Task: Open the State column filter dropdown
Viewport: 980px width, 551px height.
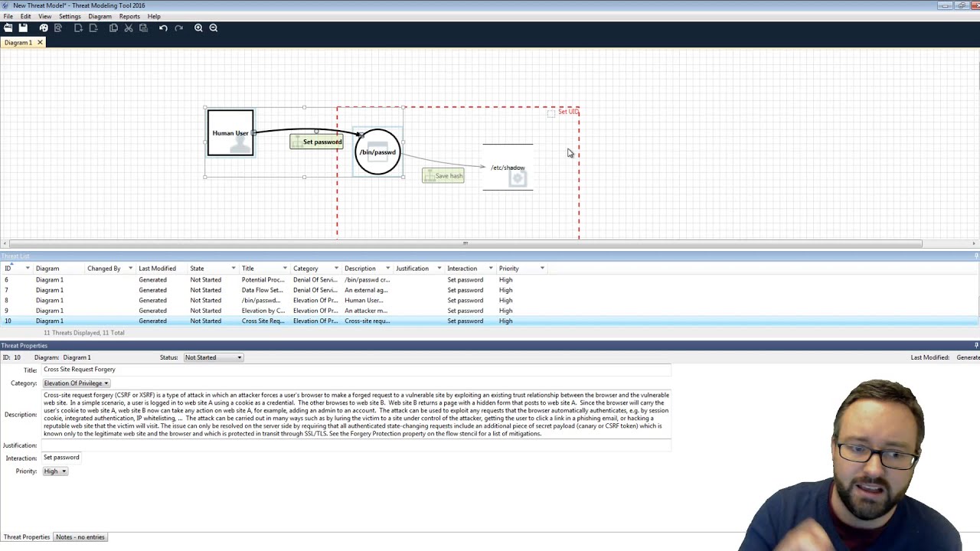Action: (x=234, y=269)
